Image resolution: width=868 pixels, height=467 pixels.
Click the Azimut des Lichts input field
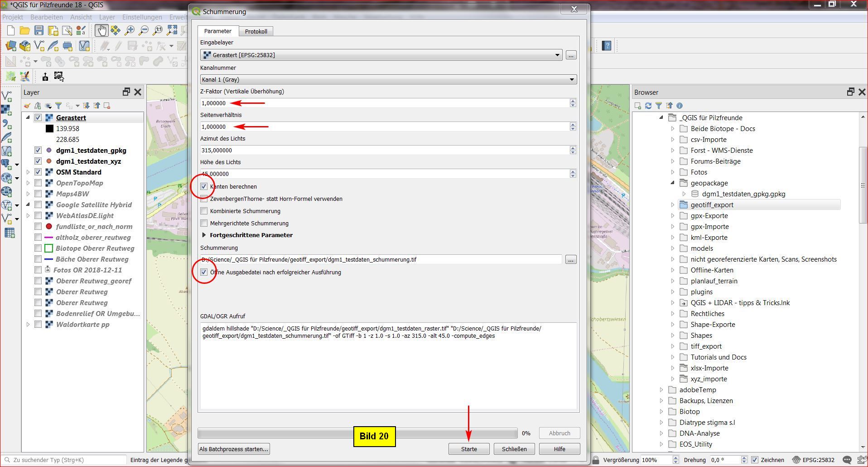(384, 150)
